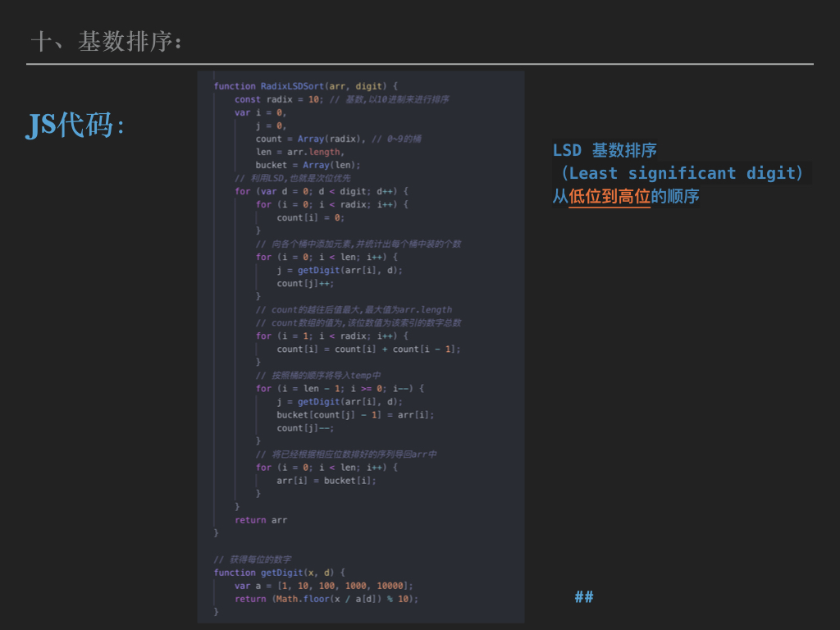Screen dimensions: 840x630
Task: Click the underlined 低位到高位 text
Action: click(609, 197)
